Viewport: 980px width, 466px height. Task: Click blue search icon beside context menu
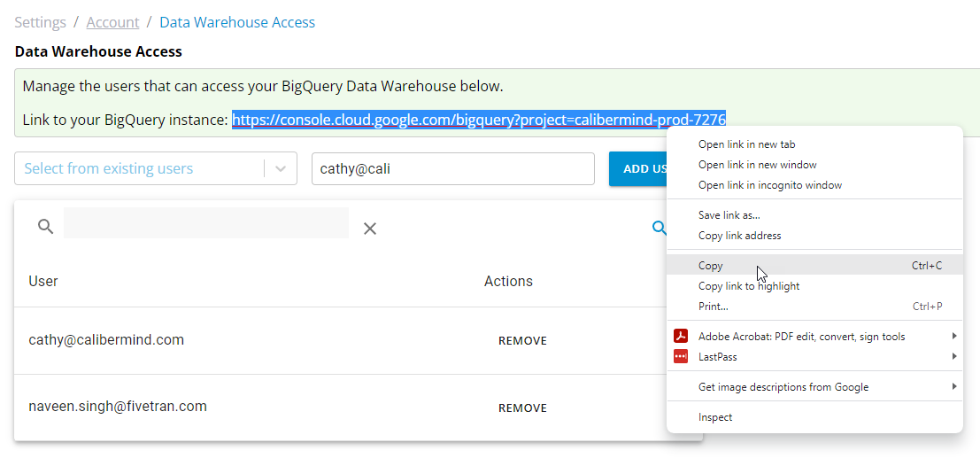[x=659, y=228]
